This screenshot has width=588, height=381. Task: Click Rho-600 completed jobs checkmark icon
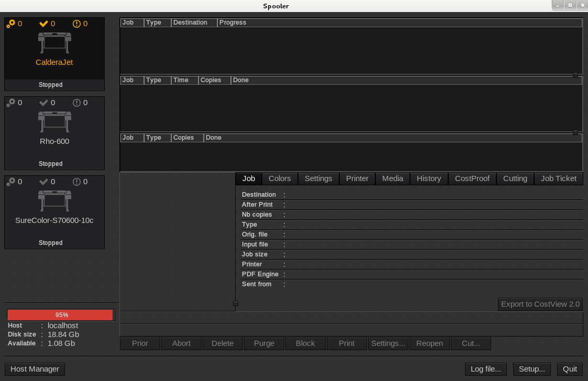click(x=44, y=103)
